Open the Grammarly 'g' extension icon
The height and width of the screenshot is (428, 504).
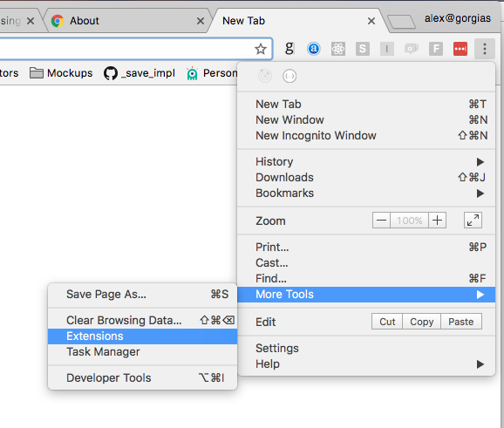tap(289, 49)
